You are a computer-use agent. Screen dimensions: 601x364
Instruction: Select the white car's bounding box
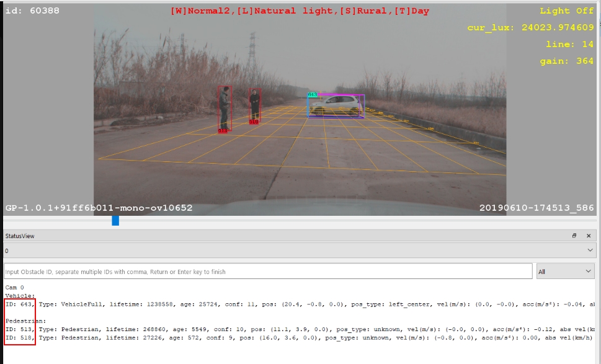[336, 106]
